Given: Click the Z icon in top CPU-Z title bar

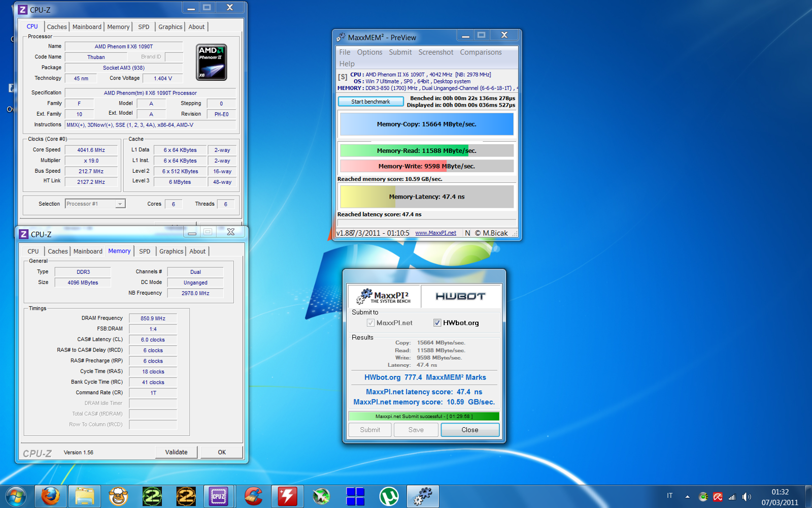Looking at the screenshot, I should tap(23, 10).
